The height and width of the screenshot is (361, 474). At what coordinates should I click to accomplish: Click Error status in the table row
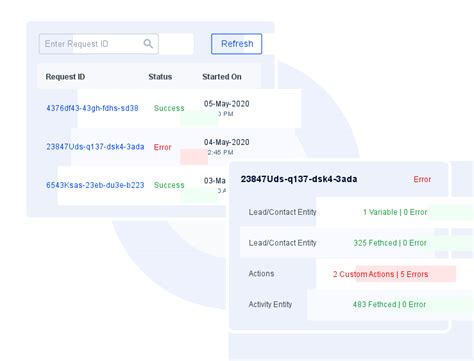(x=162, y=147)
